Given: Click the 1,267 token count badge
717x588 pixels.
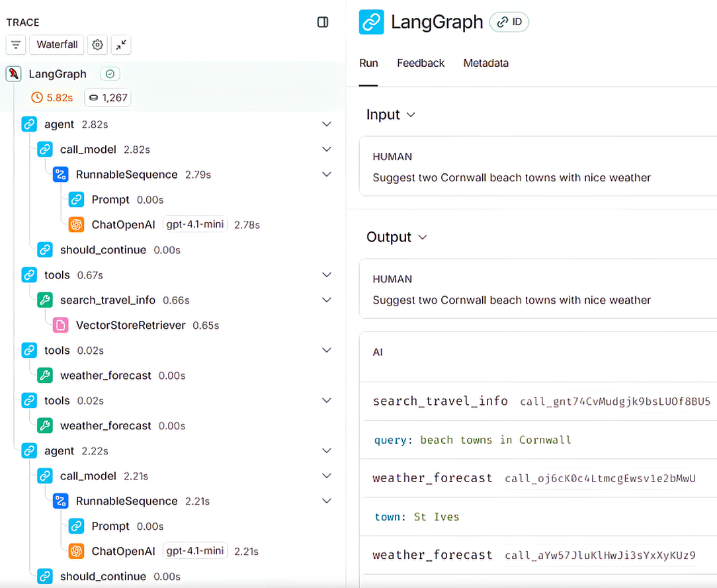Looking at the screenshot, I should tap(108, 97).
